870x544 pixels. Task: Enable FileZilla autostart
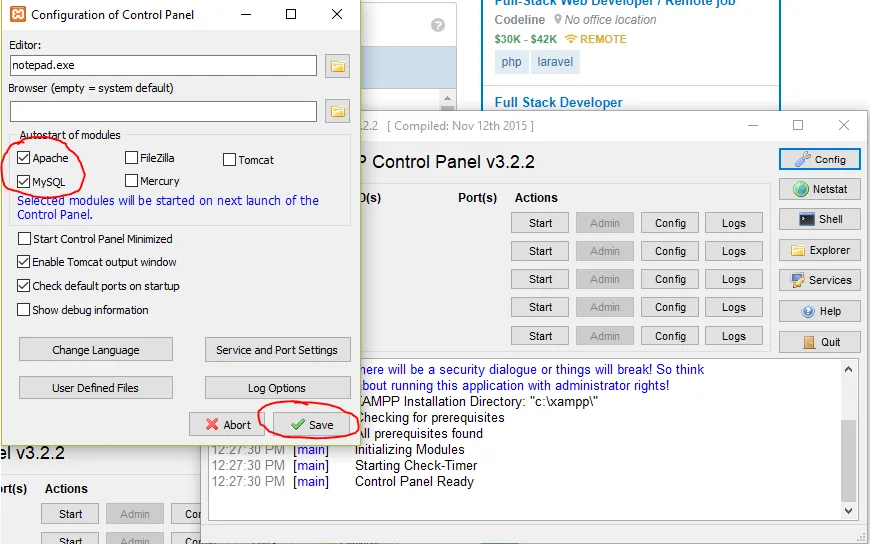131,158
